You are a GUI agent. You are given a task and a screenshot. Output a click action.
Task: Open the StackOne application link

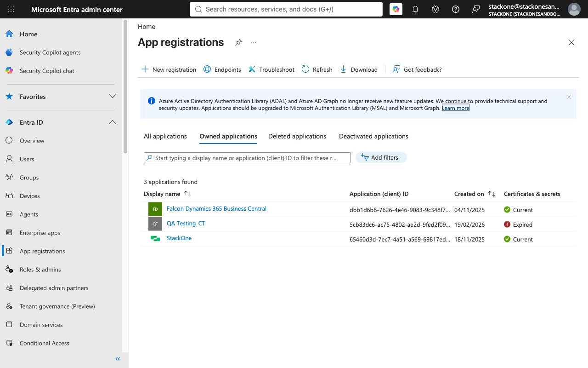[179, 238]
